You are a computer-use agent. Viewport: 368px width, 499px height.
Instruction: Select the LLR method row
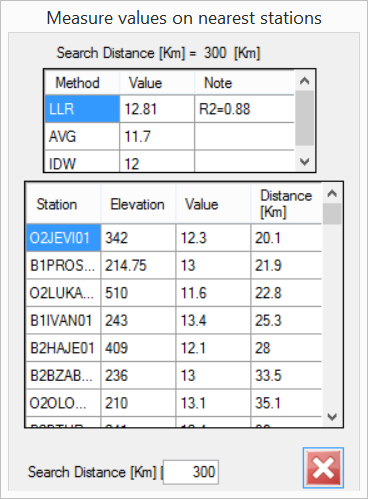pyautogui.click(x=170, y=109)
